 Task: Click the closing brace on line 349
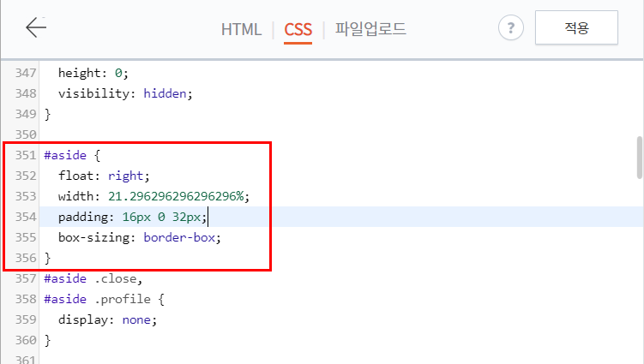point(47,114)
